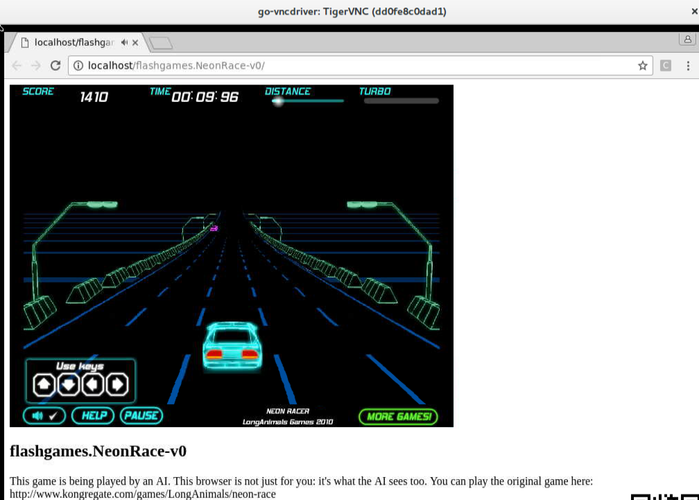Click the DISTANCE label
The width and height of the screenshot is (699, 500).
288,91
